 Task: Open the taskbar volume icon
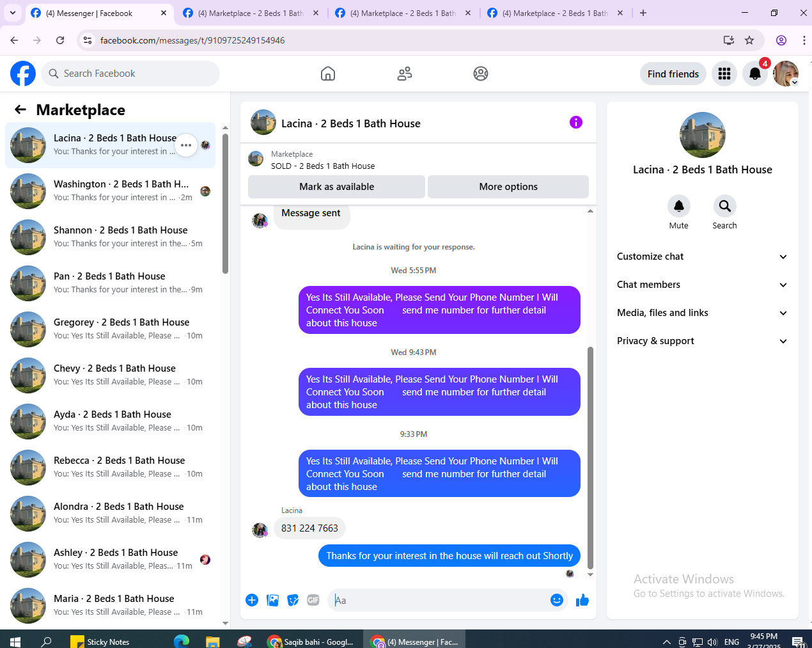click(712, 642)
